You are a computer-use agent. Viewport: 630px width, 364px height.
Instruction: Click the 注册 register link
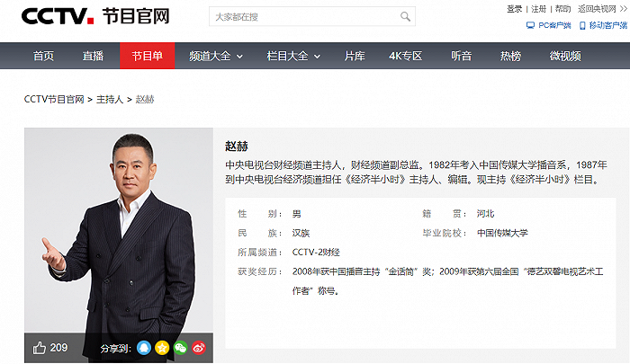(539, 8)
